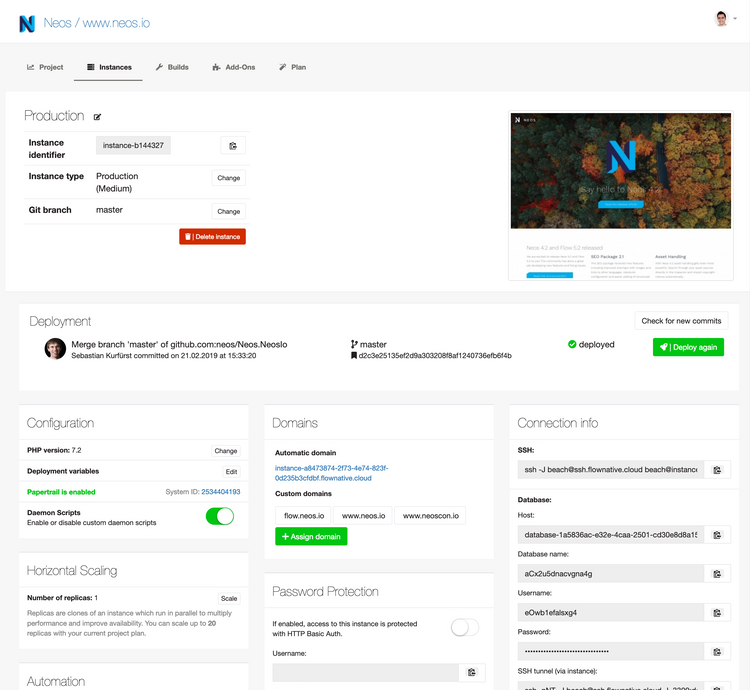Image resolution: width=750 pixels, height=690 pixels.
Task: Open the website preview thumbnail
Action: (x=621, y=196)
